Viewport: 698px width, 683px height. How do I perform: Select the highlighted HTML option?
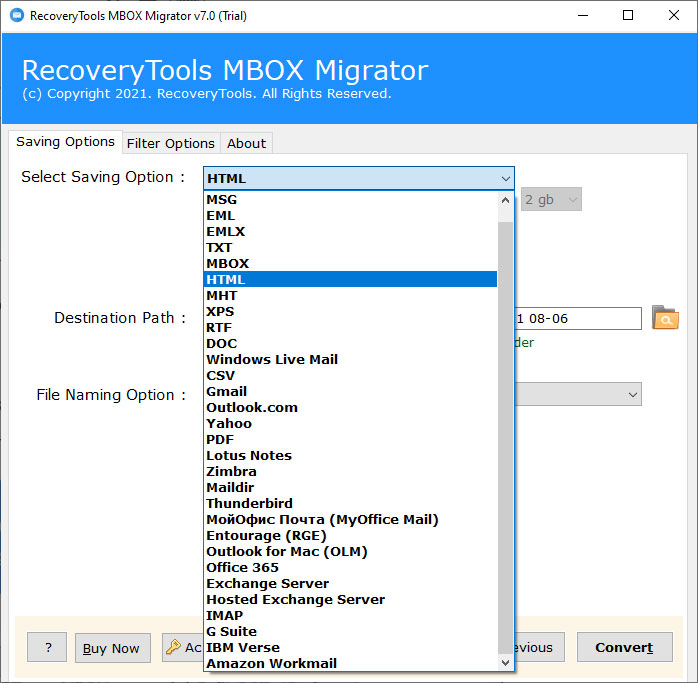coord(350,280)
